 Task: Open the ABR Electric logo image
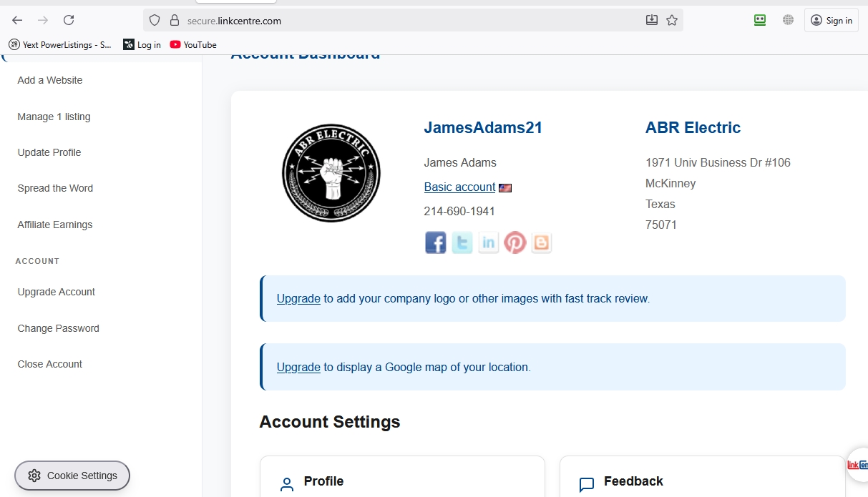pos(331,173)
